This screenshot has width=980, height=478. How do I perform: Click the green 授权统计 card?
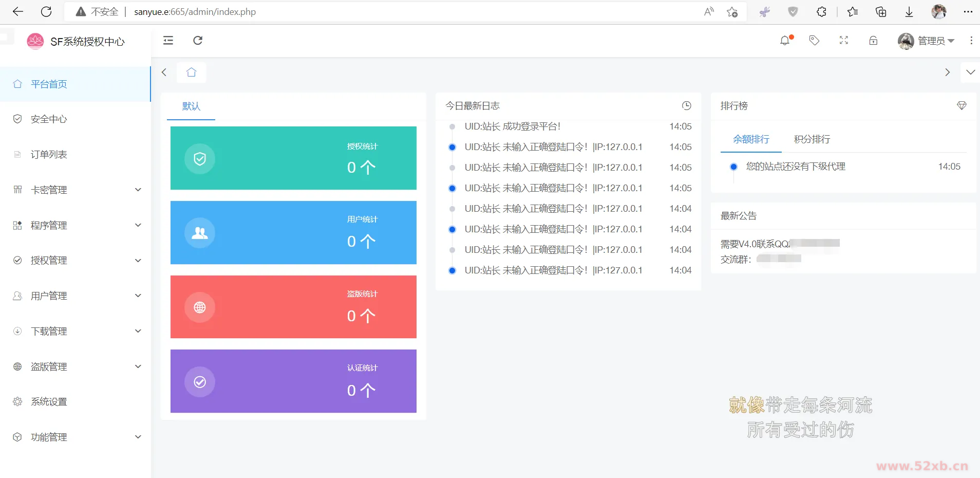point(293,158)
